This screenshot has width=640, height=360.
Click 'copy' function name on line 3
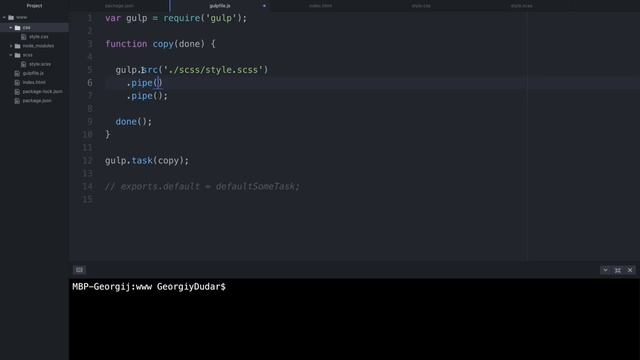[163, 44]
